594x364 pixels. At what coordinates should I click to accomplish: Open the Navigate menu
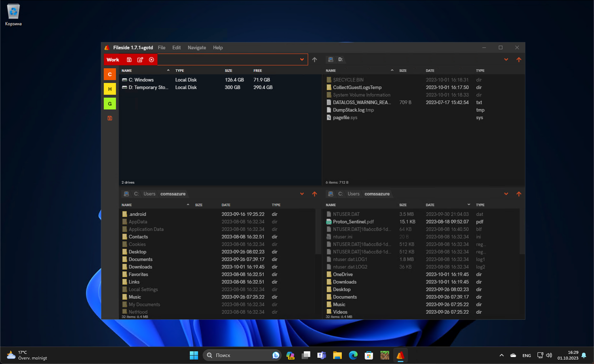point(196,48)
